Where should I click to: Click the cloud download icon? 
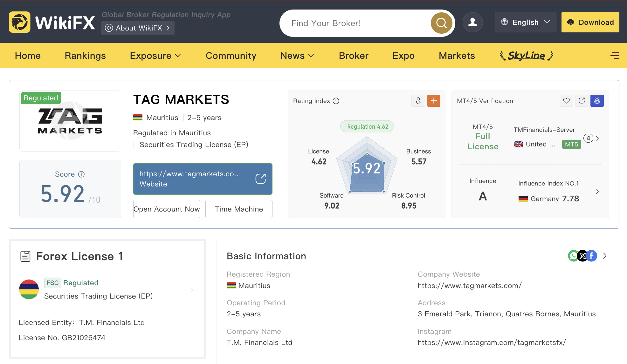click(x=571, y=22)
